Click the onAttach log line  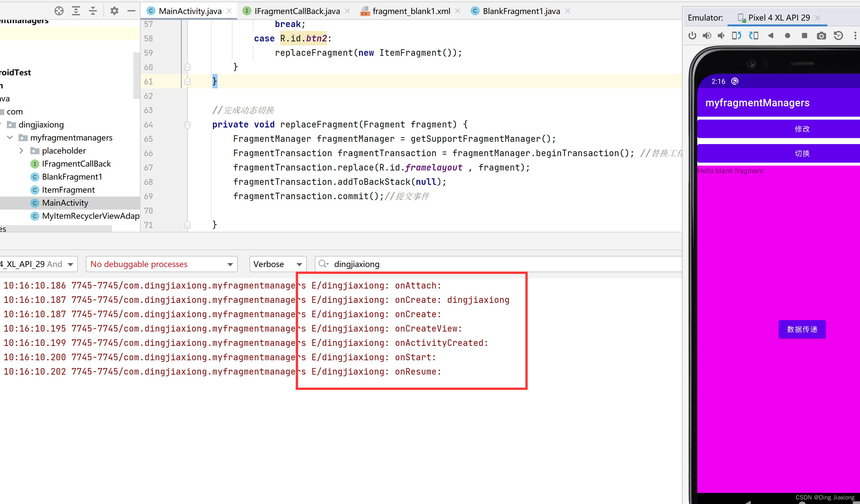click(222, 285)
